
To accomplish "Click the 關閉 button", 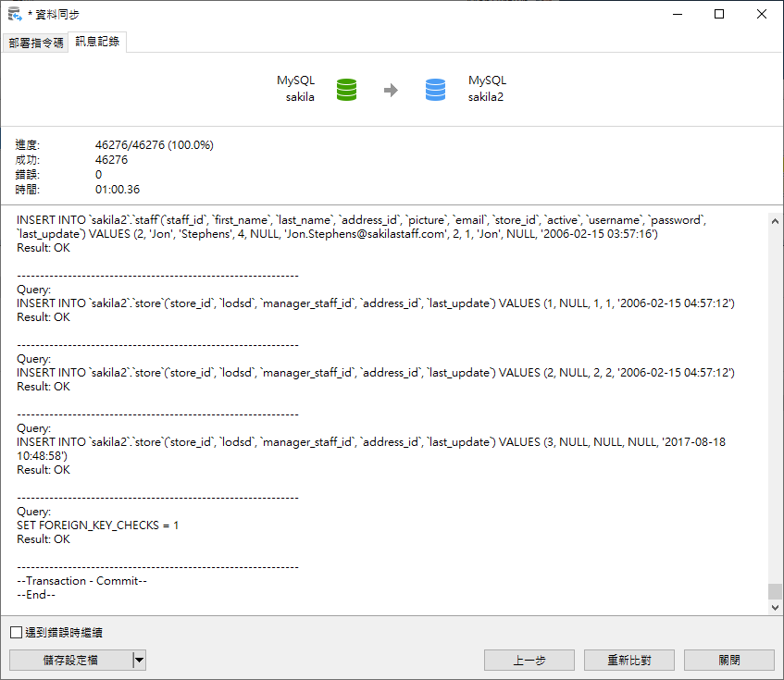I will (x=728, y=660).
